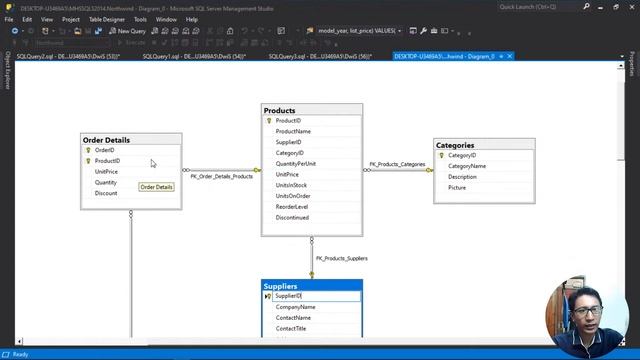Click the SupplierID field in Suppliers table
The image size is (640, 360).
coord(316,296)
